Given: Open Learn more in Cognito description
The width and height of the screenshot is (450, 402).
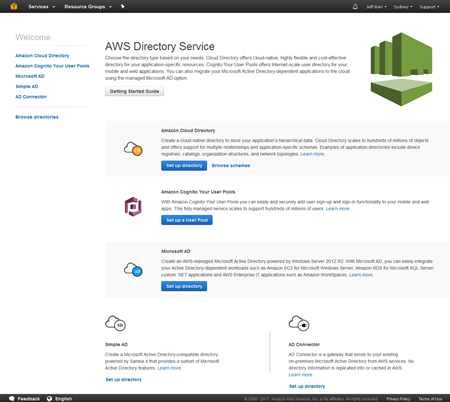Looking at the screenshot, I should pyautogui.click(x=338, y=209).
